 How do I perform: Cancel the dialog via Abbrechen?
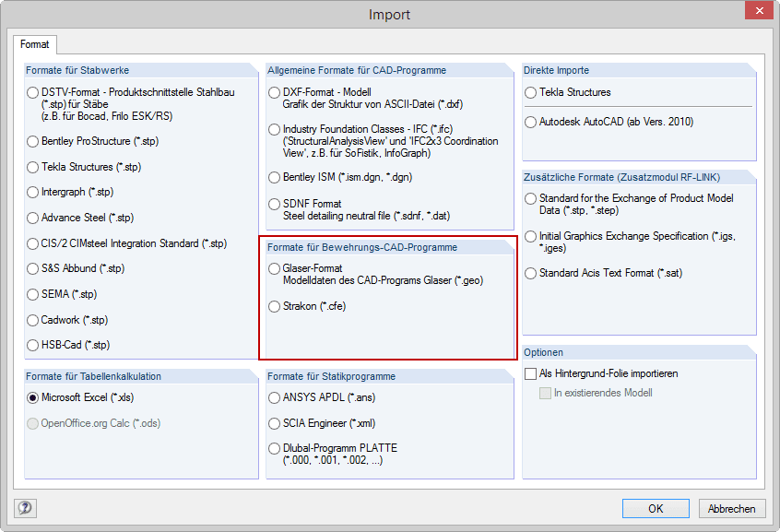733,508
